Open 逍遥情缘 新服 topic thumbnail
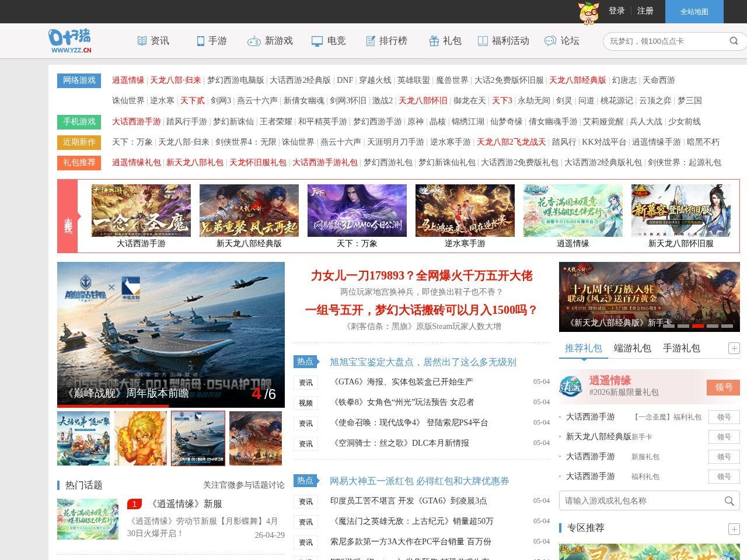Screen dimensions: 747x560 click(x=88, y=519)
